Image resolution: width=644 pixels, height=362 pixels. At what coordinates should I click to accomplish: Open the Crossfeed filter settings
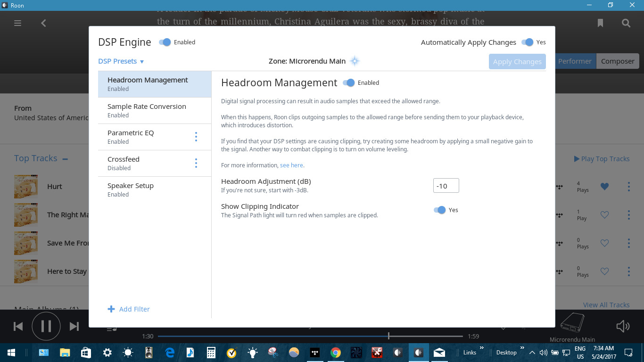pos(155,164)
